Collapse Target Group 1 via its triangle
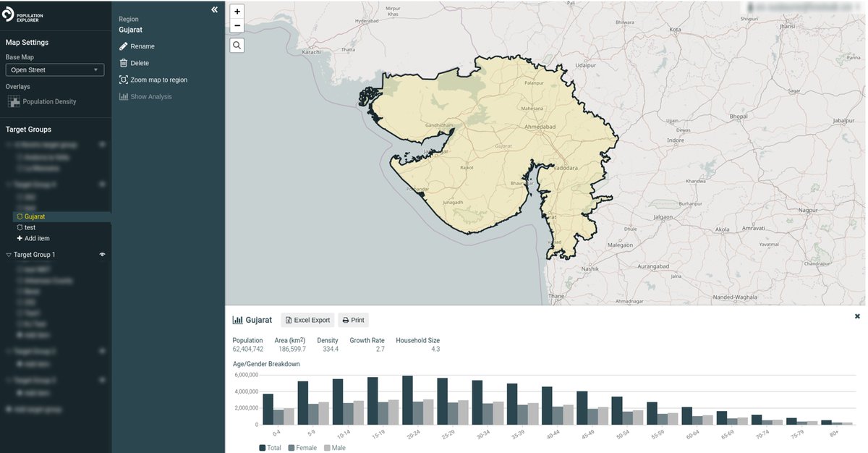868x453 pixels. [x=9, y=255]
